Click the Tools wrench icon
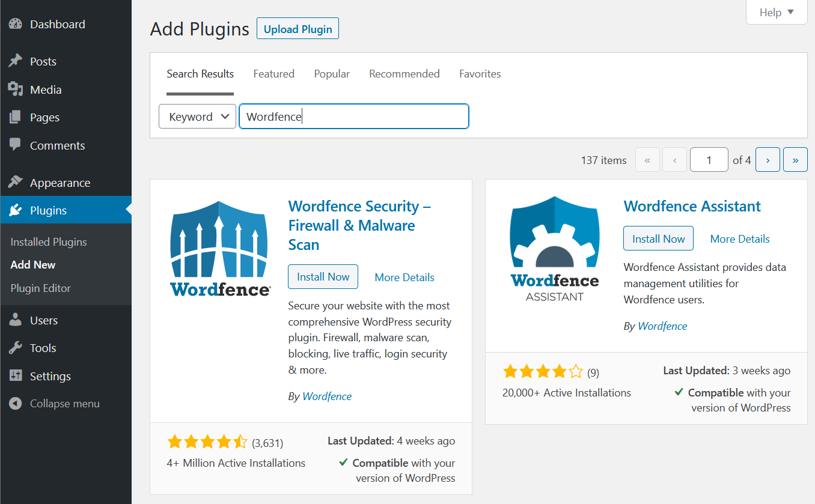This screenshot has width=815, height=504. click(x=16, y=348)
